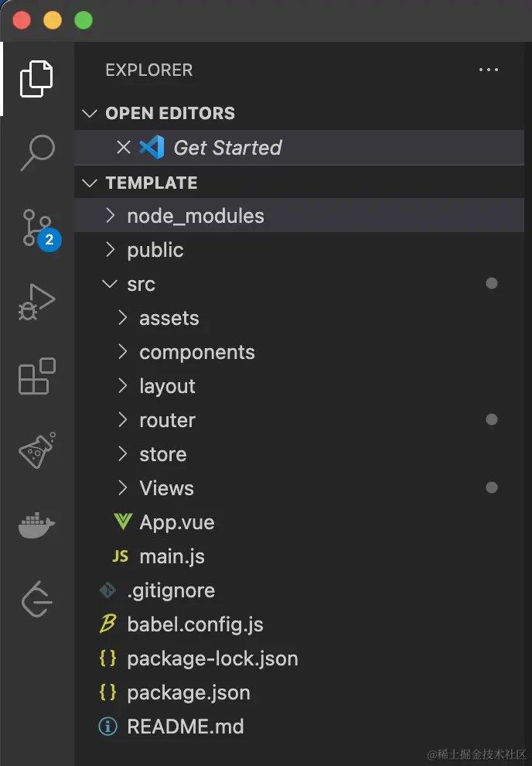
Task: Collapse the TEMPLATE folder section
Action: (x=151, y=183)
